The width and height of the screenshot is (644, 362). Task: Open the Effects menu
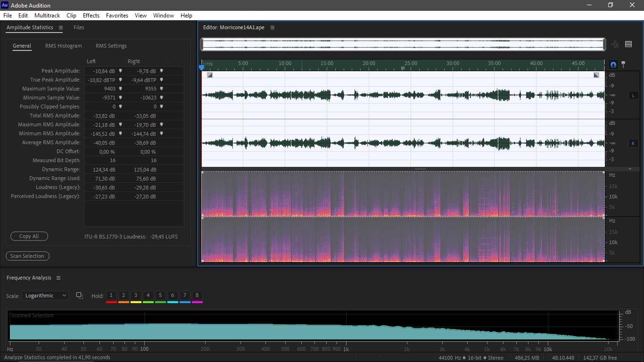coord(91,16)
